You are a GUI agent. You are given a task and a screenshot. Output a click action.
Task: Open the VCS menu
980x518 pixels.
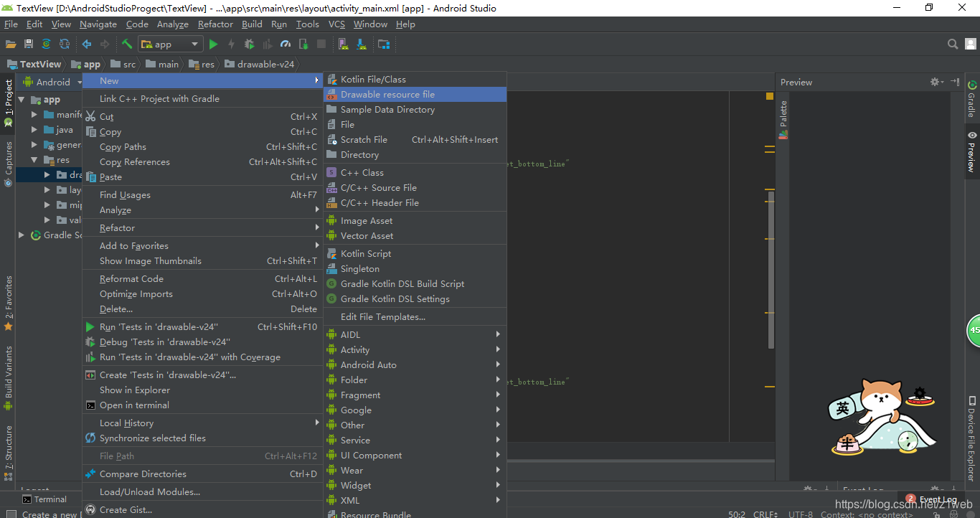[336, 24]
